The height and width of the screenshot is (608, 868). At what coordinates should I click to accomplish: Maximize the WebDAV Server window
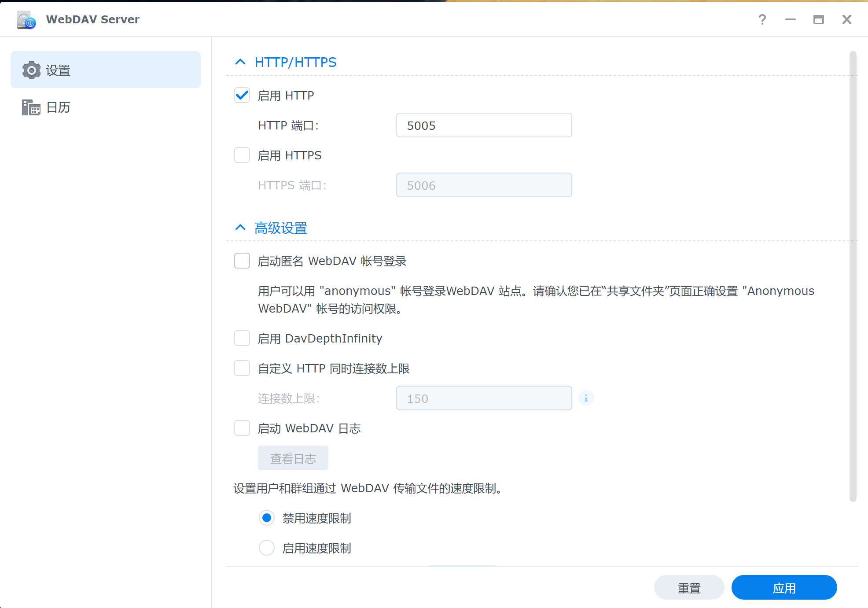[819, 19]
